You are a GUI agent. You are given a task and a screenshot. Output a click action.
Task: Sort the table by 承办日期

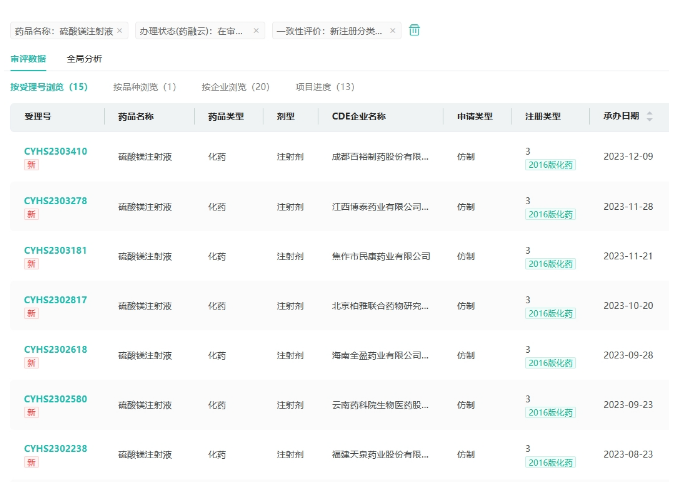click(650, 116)
